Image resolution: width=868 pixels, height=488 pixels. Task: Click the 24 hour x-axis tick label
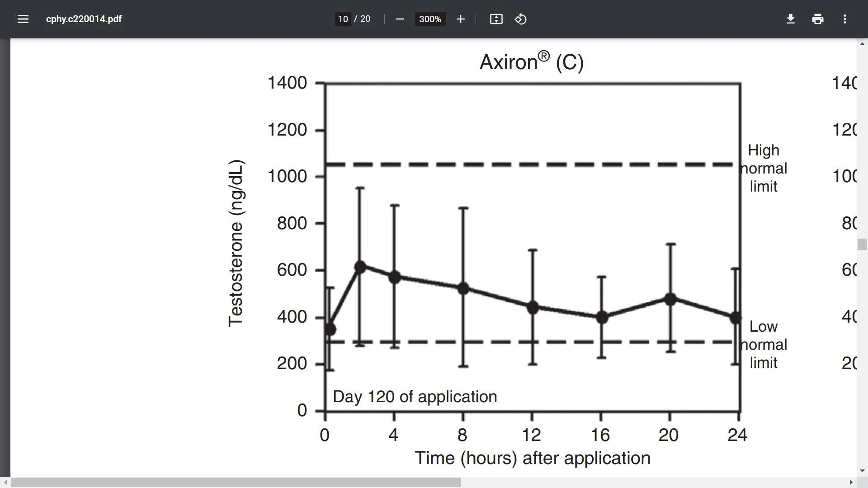(737, 435)
